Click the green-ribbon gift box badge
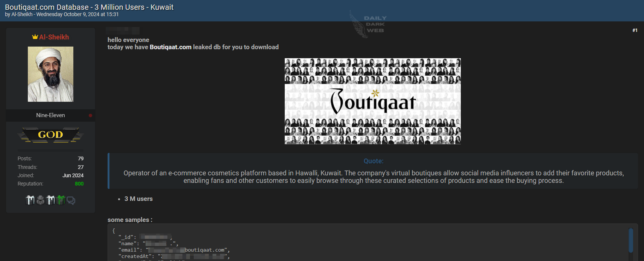 pos(61,200)
